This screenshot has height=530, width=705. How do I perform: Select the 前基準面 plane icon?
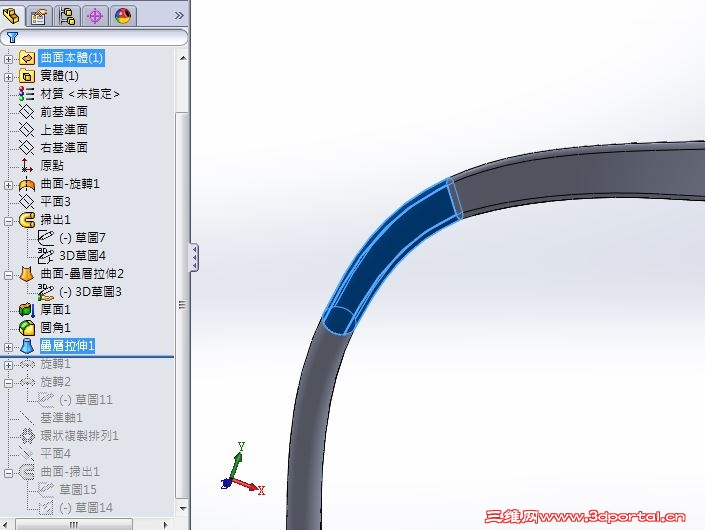(x=27, y=111)
